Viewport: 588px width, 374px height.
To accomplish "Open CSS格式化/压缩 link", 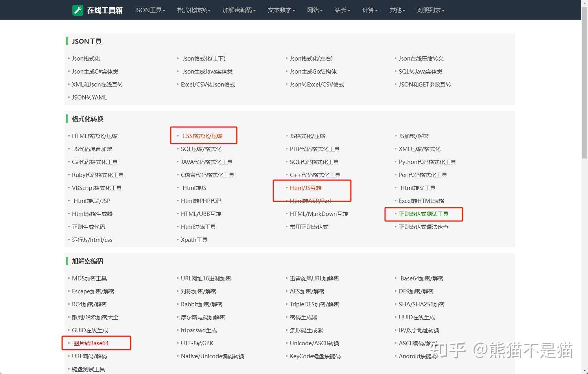I will tap(203, 136).
